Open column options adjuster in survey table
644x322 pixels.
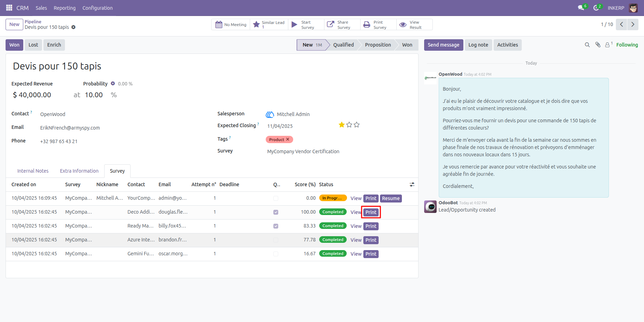pyautogui.click(x=412, y=184)
